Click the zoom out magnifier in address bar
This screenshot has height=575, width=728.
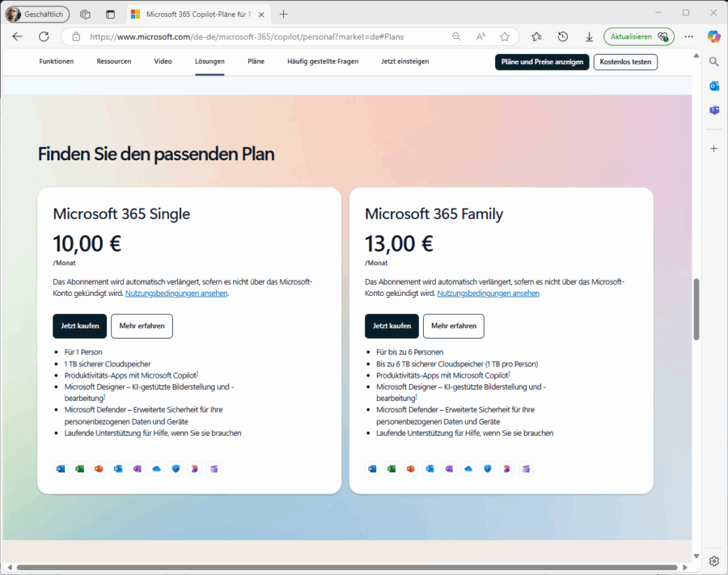pyautogui.click(x=456, y=36)
